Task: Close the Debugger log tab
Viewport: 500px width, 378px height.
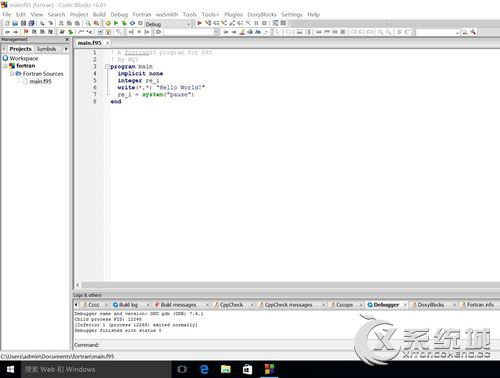Action: [405, 305]
